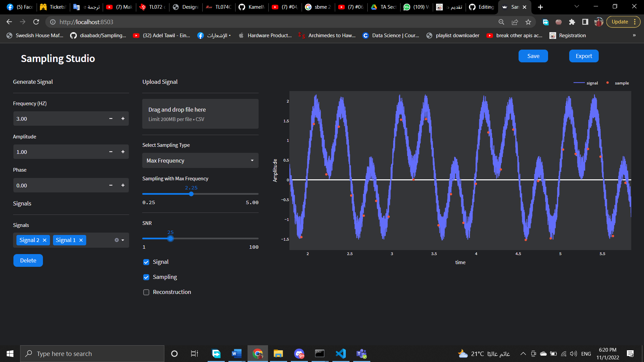Viewport: 644px width, 362px height.
Task: Expand the Signals multiselect dropdown arrow
Action: [x=123, y=240]
